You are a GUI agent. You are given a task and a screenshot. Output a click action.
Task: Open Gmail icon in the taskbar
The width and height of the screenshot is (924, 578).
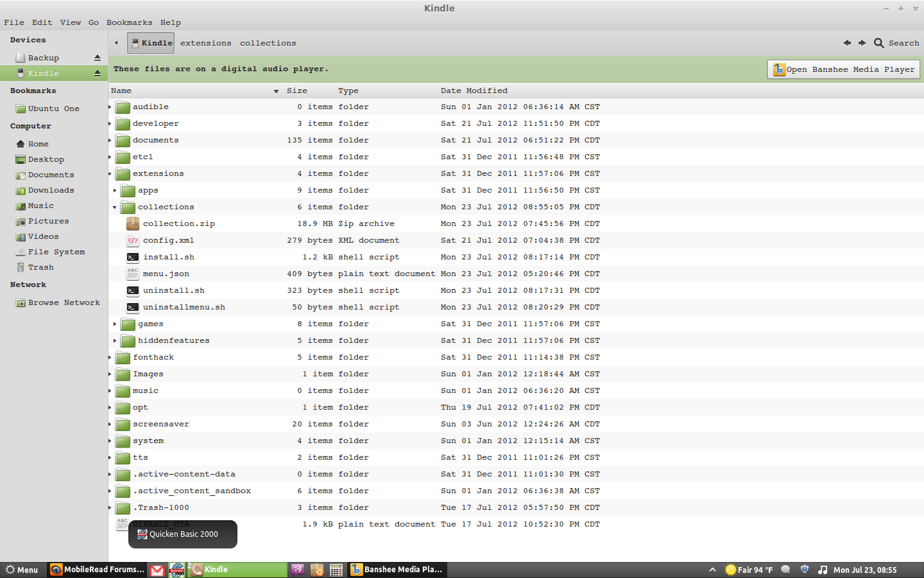pos(157,570)
